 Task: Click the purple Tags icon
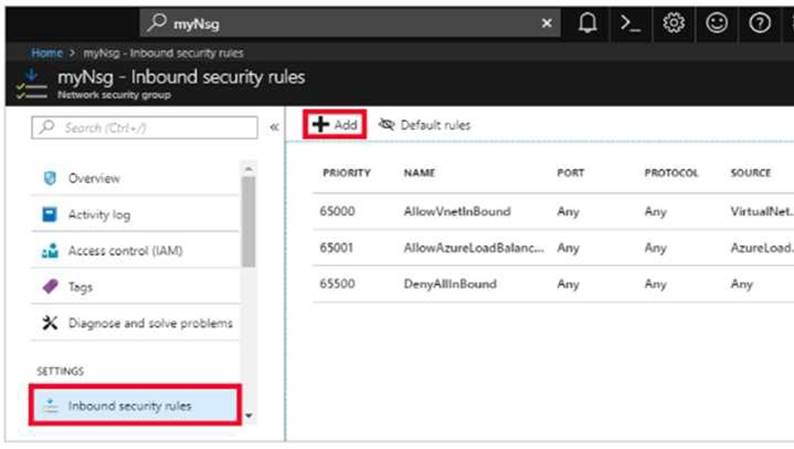[50, 287]
